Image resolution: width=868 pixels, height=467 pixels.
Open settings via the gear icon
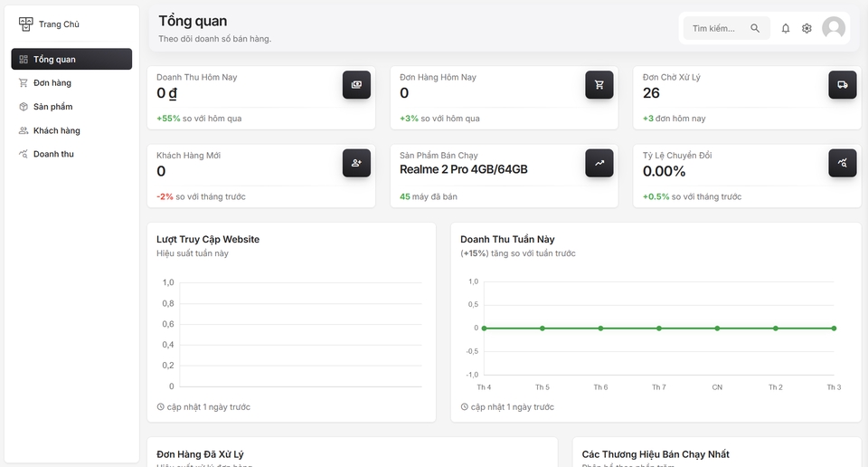[807, 29]
